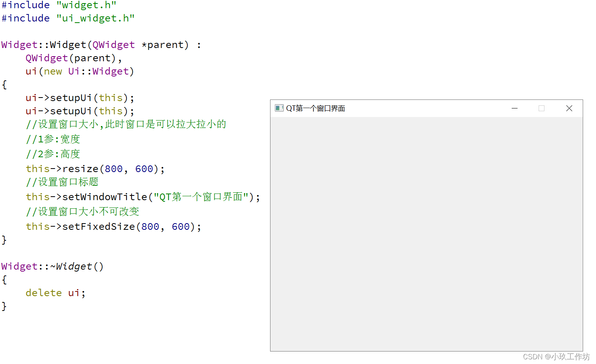Image resolution: width=596 pixels, height=364 pixels.
Task: Click the comment //设置窗口标题
Action: click(62, 182)
